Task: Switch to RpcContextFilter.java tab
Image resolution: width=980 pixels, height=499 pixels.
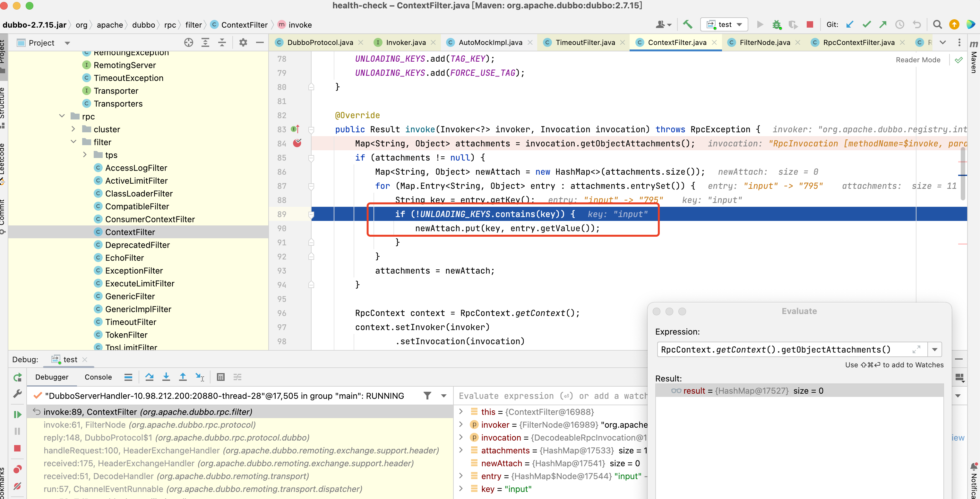Action: point(859,42)
